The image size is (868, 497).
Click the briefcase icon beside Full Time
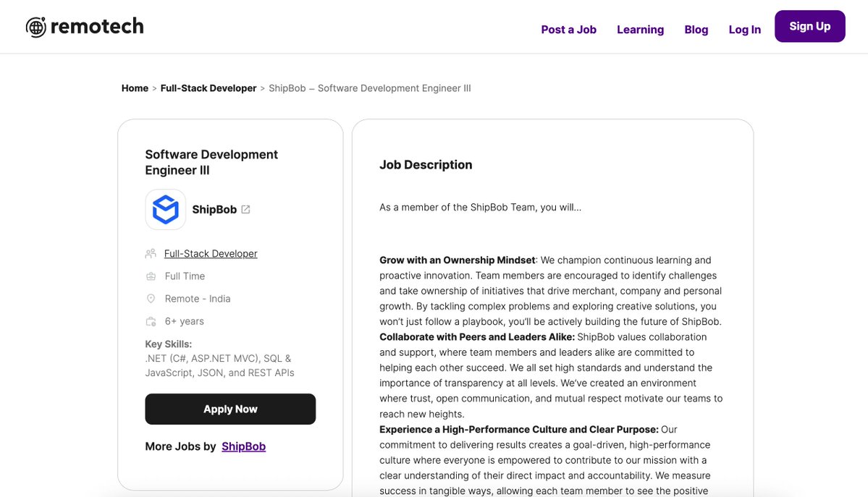pos(150,275)
